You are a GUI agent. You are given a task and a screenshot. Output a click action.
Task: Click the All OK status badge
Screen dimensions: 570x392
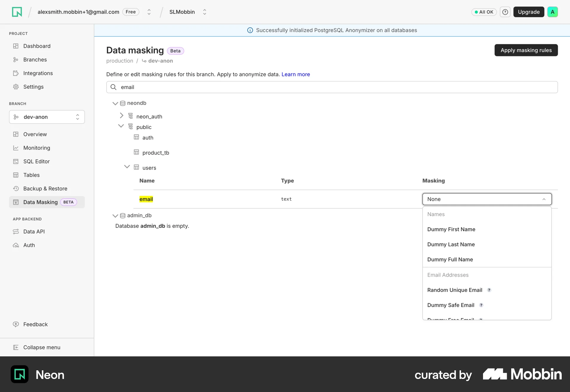pos(484,12)
